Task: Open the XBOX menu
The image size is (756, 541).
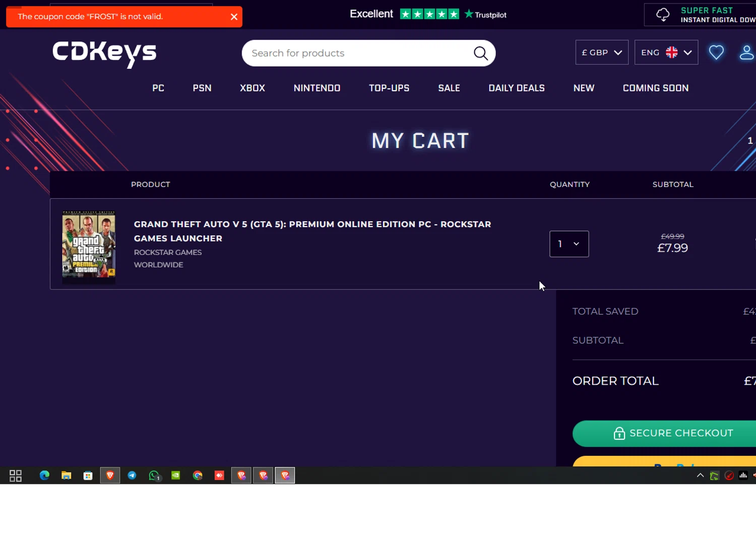Action: coord(253,88)
